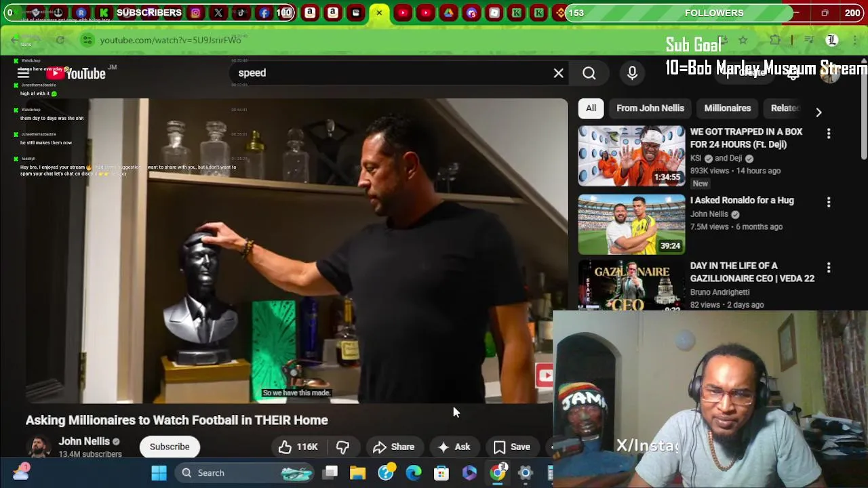Click the browser address bar URL

pyautogui.click(x=170, y=40)
